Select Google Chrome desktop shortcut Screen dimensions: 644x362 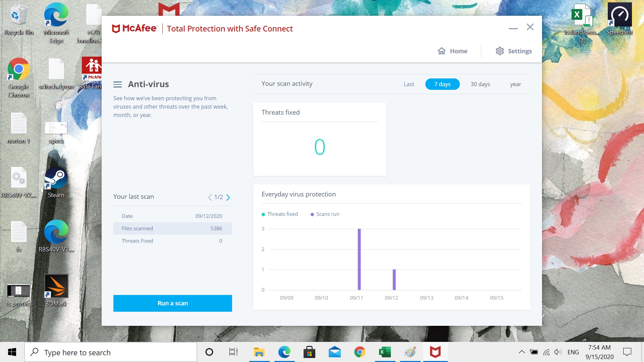(19, 78)
